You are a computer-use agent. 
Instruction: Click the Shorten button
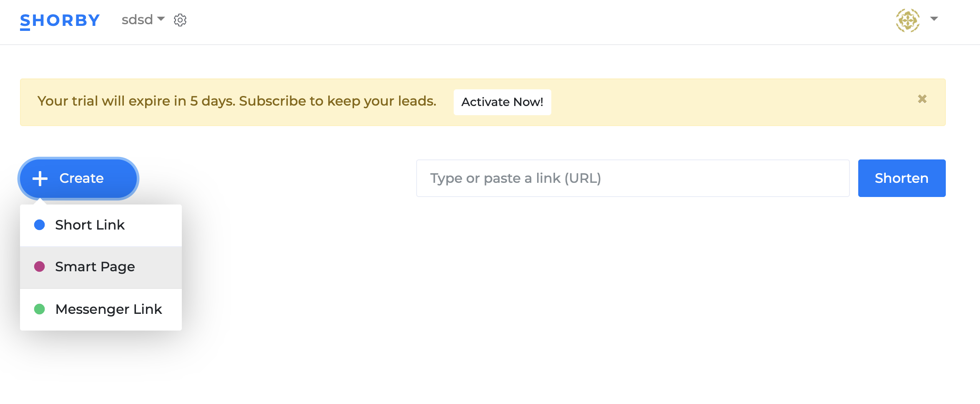point(902,178)
